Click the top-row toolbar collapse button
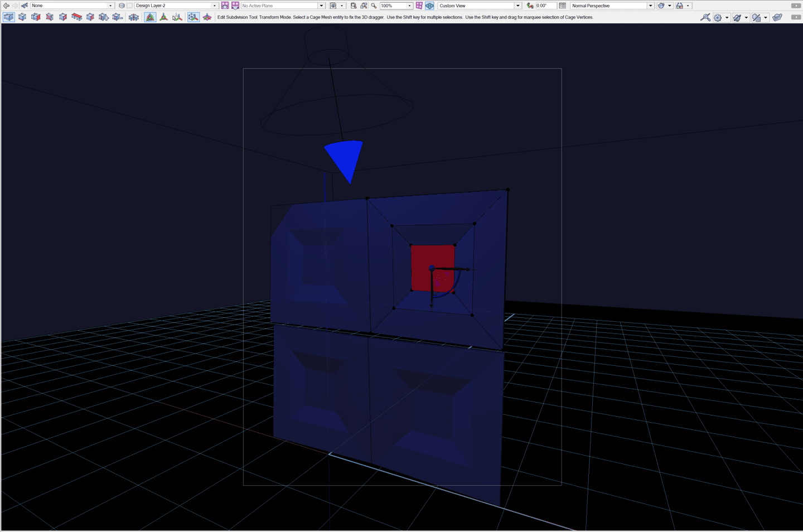 pos(796,6)
